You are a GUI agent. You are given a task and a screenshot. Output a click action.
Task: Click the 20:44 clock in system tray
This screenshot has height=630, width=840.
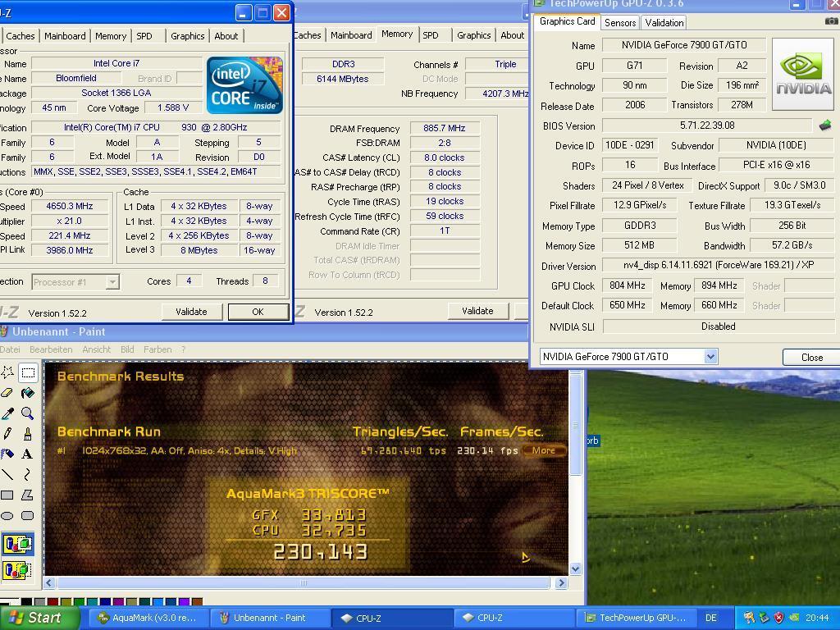[x=817, y=618]
